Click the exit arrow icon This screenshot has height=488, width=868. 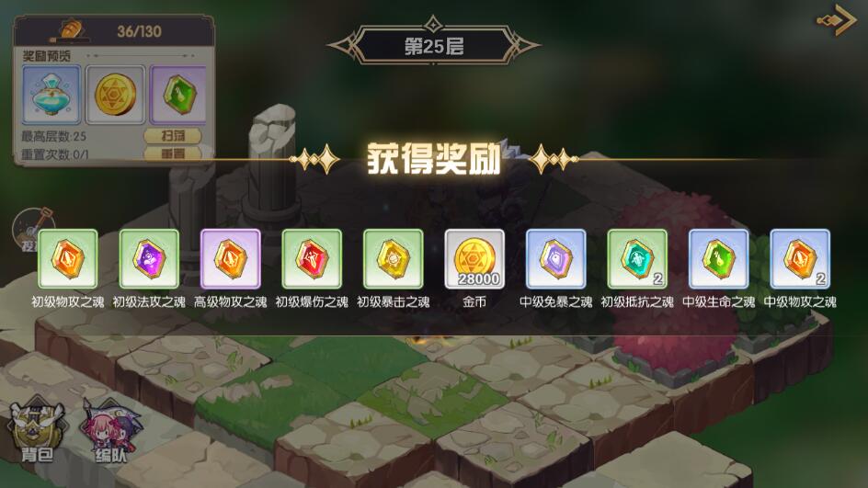tap(837, 20)
